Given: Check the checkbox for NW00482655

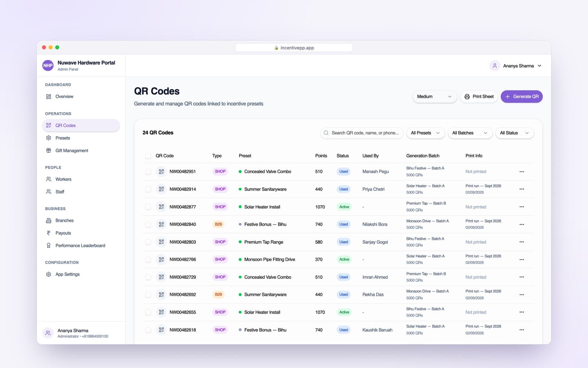Looking at the screenshot, I should point(148,312).
